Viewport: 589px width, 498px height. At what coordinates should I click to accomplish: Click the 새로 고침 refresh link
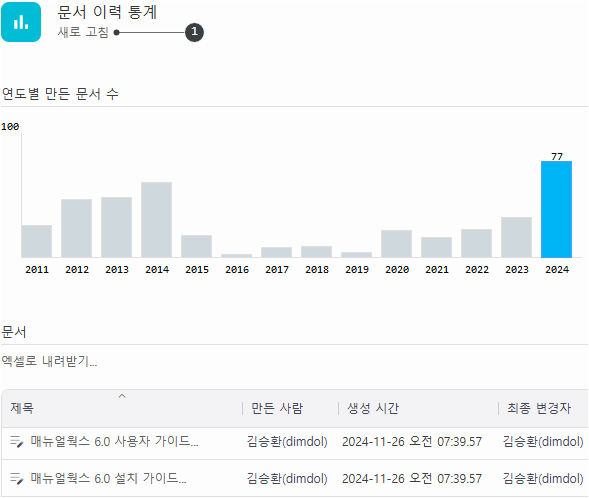coord(83,32)
